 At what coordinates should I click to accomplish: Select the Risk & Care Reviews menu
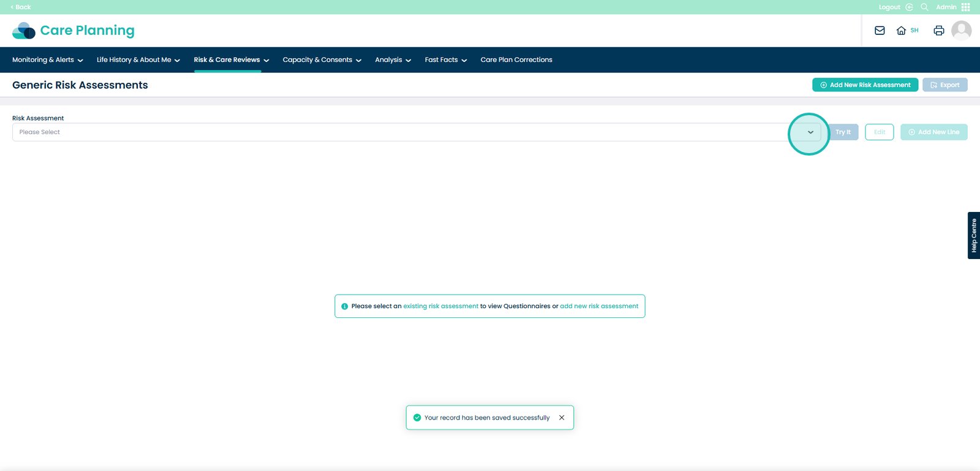click(x=231, y=60)
